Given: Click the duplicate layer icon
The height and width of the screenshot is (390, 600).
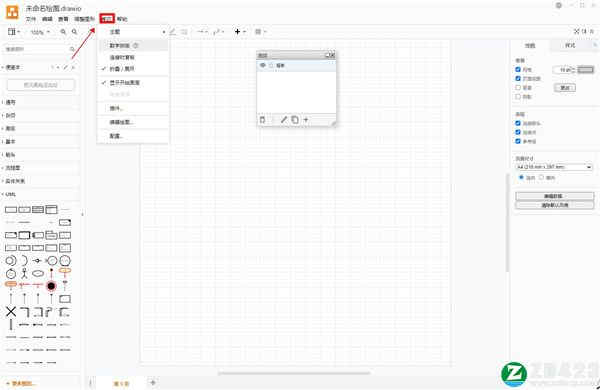Looking at the screenshot, I should tap(295, 120).
